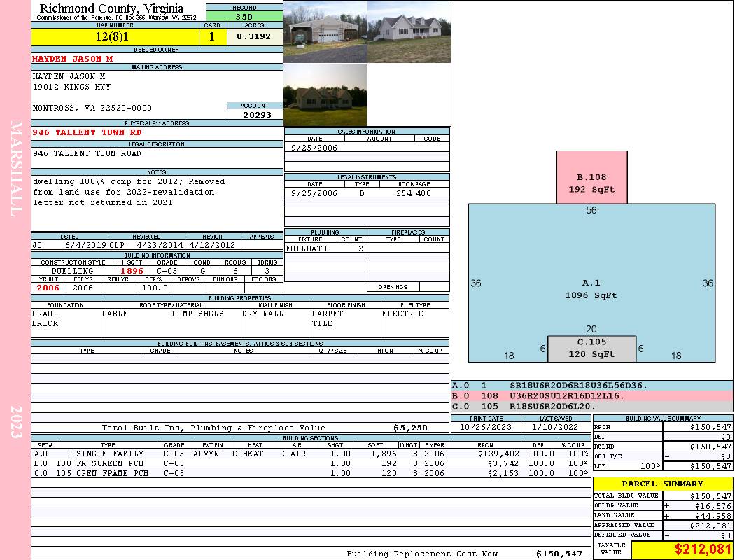Click the green record number 350 field

pyautogui.click(x=244, y=17)
